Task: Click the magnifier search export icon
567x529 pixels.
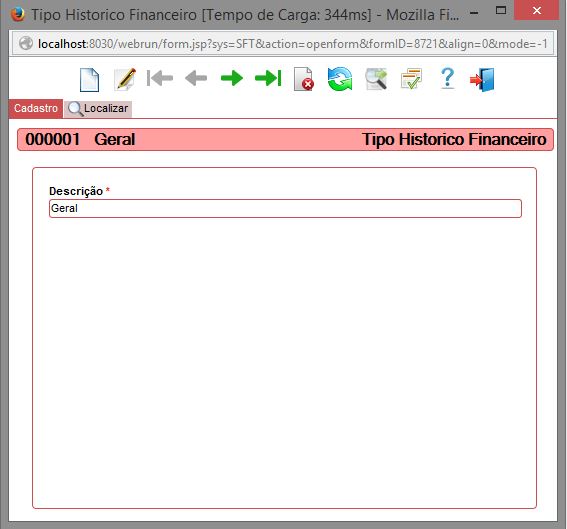Action: 376,79
